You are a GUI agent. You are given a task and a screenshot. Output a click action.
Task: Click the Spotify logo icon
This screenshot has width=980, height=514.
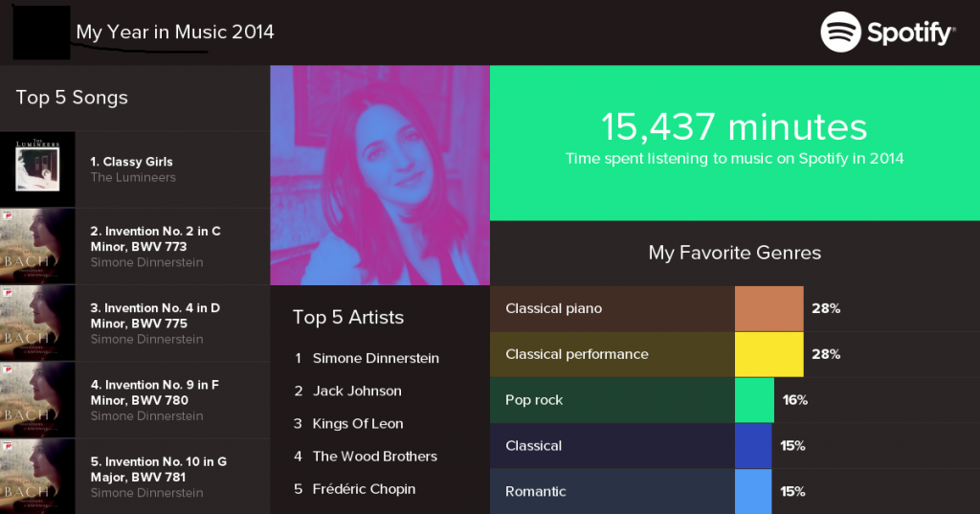pos(840,32)
